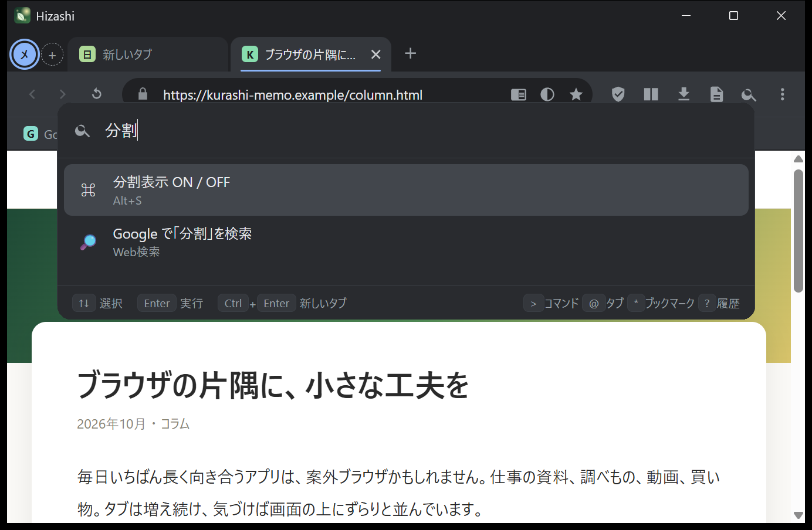This screenshot has height=530, width=812.
Task: Go back to the previous page
Action: click(x=32, y=94)
